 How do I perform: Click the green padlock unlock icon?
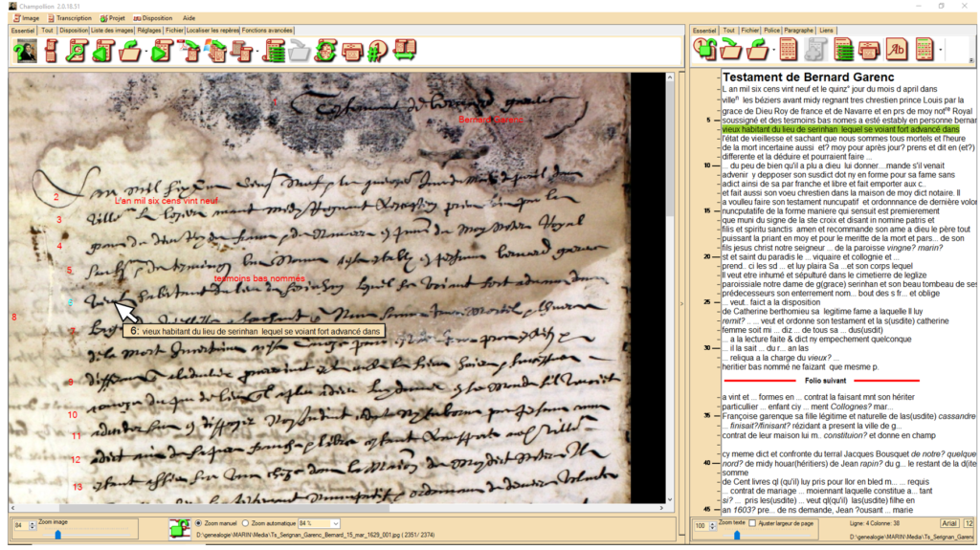click(705, 49)
